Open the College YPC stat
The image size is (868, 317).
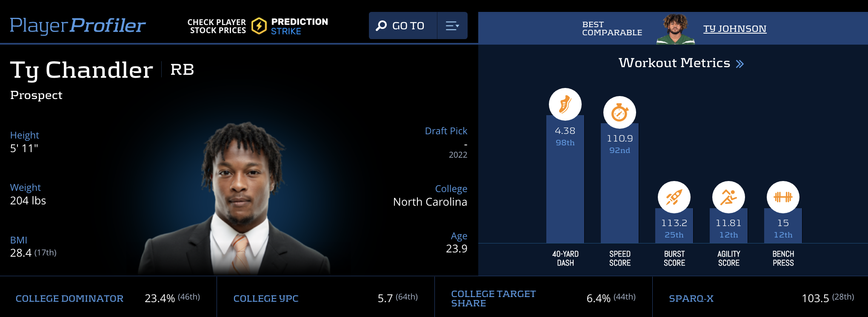tap(266, 298)
